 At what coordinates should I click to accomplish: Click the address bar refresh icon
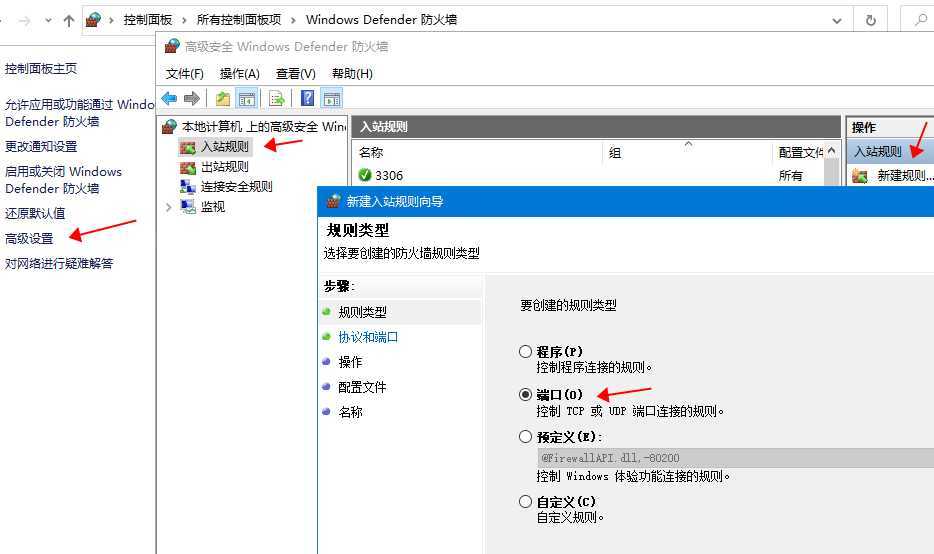871,20
